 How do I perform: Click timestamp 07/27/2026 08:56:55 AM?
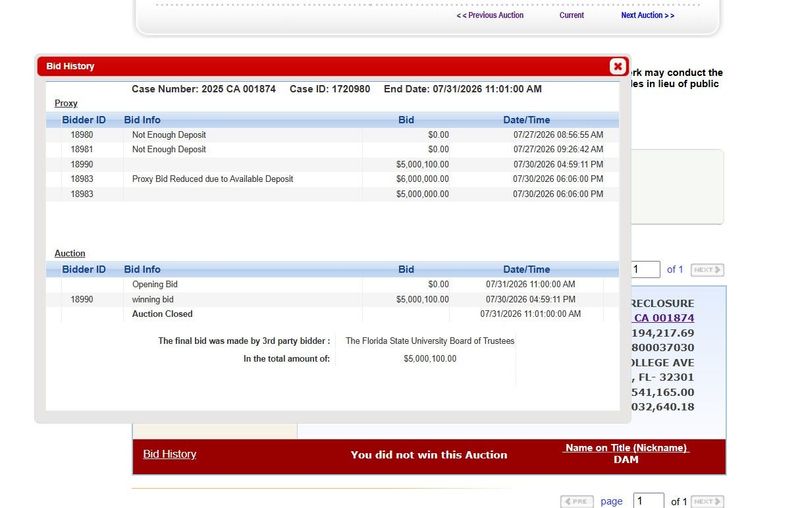click(558, 135)
